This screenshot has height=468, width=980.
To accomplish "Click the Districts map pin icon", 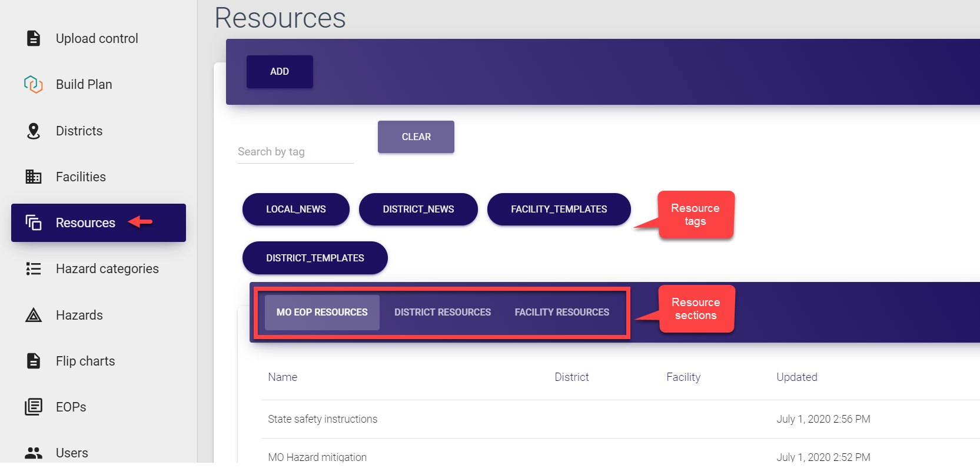I will (x=34, y=131).
